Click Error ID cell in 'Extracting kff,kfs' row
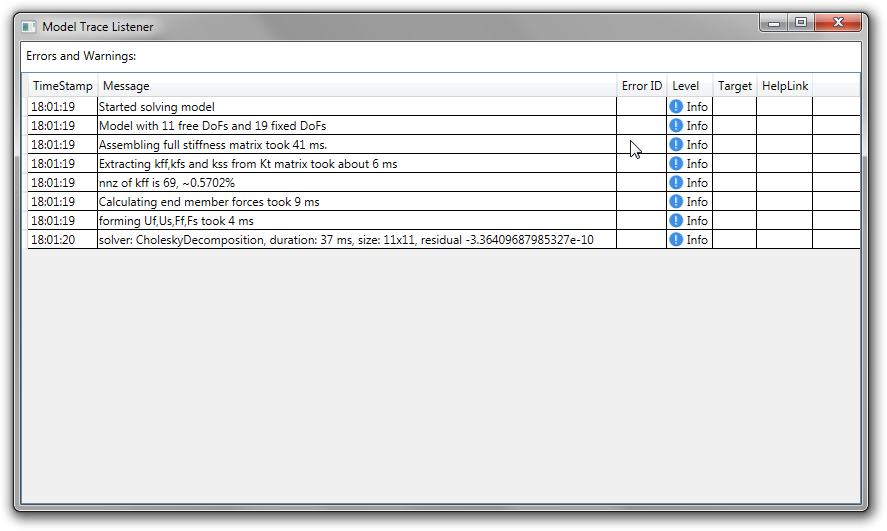Image resolution: width=887 pixels, height=531 pixels. point(641,163)
